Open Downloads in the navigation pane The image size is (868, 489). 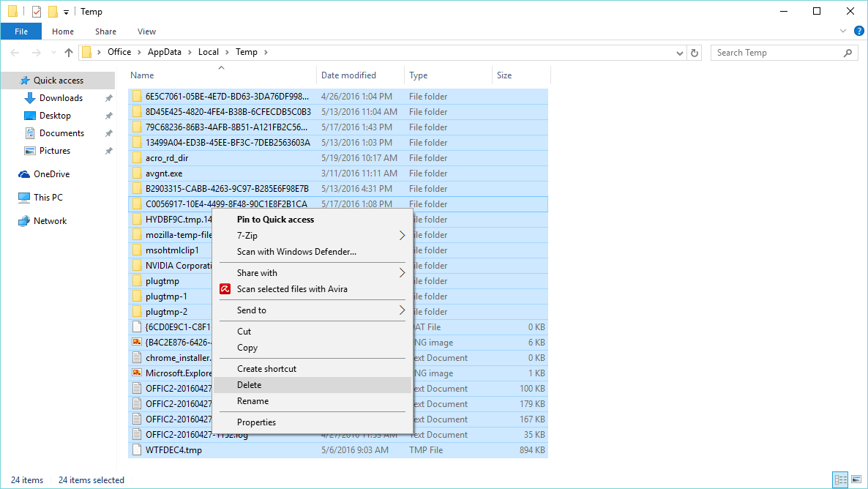(x=61, y=98)
